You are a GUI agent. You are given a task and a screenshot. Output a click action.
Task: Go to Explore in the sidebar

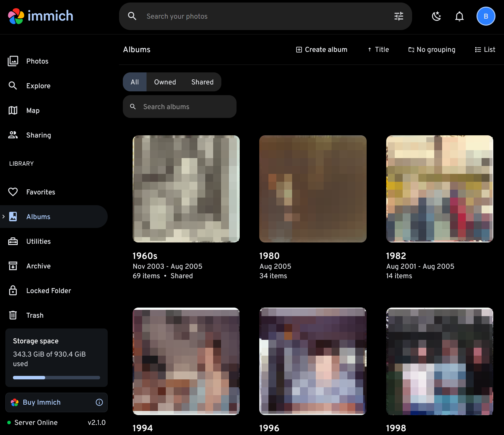(54, 86)
